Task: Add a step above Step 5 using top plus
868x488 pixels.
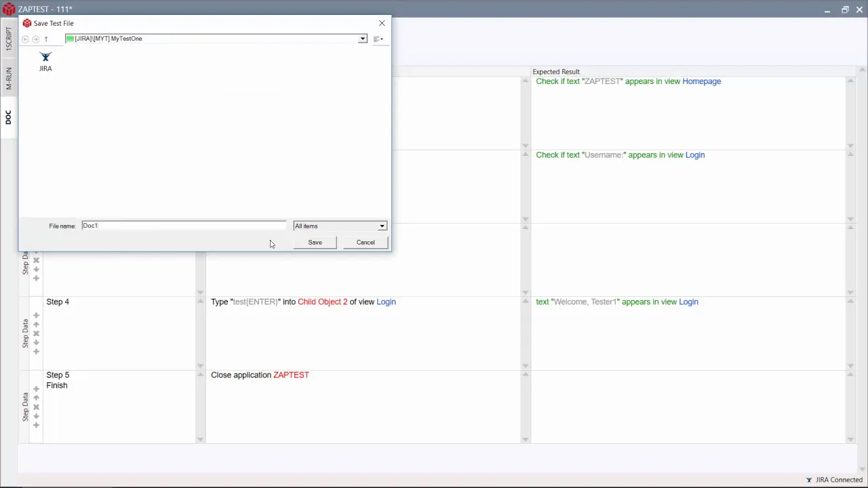Action: (36, 389)
